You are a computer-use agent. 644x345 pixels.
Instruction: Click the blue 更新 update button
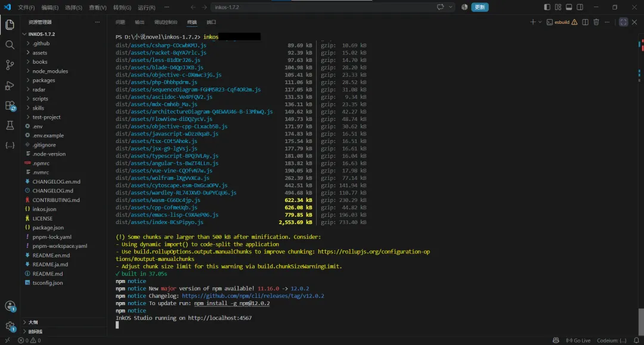pos(479,7)
